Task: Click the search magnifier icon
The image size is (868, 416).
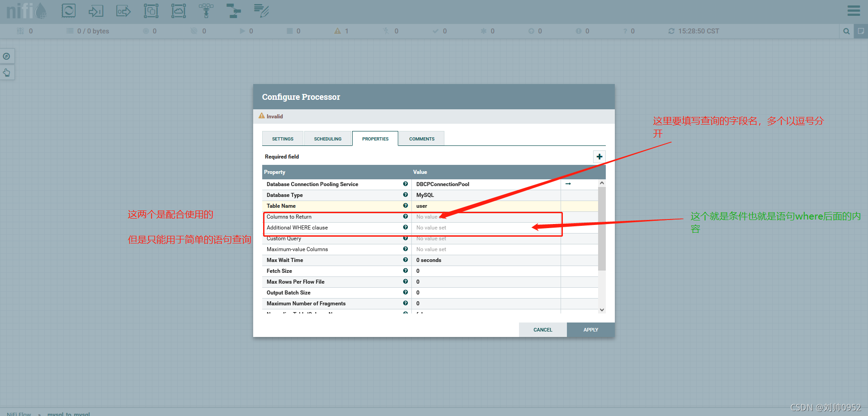Action: click(x=846, y=31)
